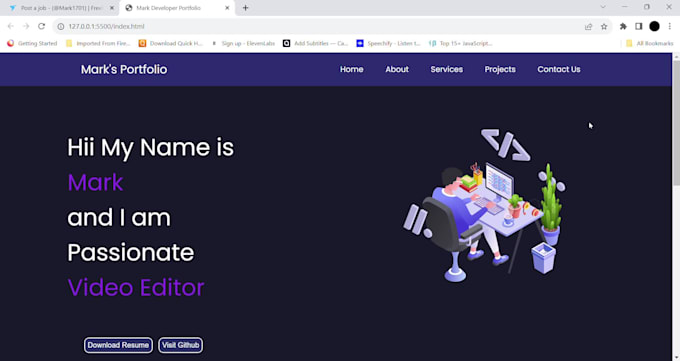
Task: Reload the page with the refresh icon
Action: pos(42,26)
